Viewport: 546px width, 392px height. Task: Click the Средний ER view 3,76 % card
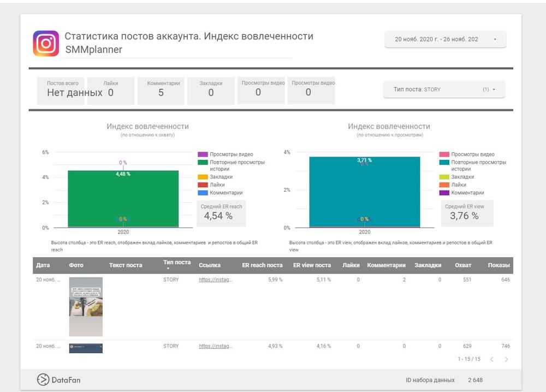(467, 213)
